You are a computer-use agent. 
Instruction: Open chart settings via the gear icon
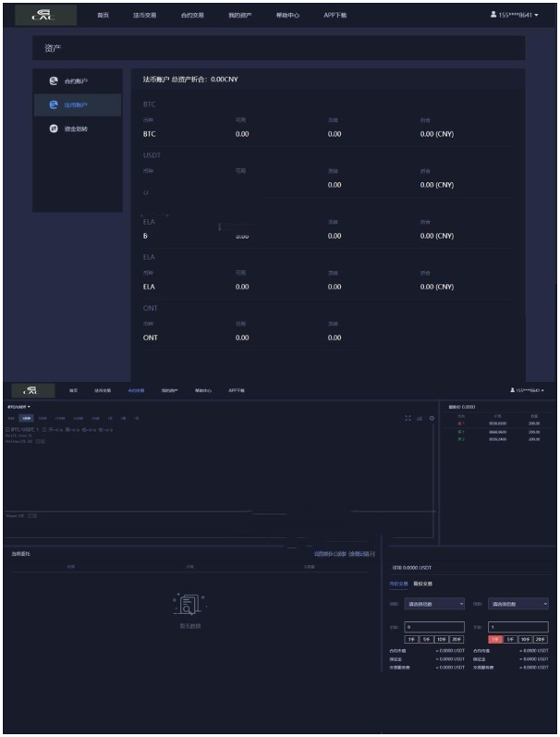point(431,418)
